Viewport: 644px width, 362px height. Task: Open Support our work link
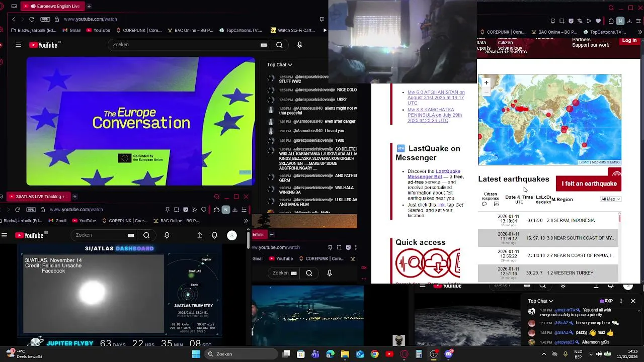tap(590, 45)
